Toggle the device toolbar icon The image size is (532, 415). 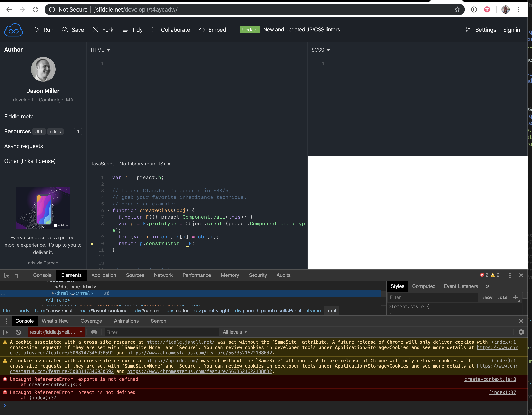18,275
